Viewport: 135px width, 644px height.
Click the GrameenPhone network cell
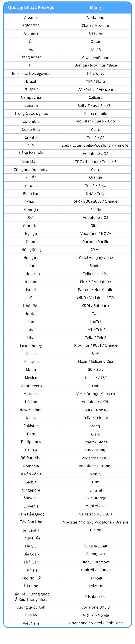[x=95, y=57]
